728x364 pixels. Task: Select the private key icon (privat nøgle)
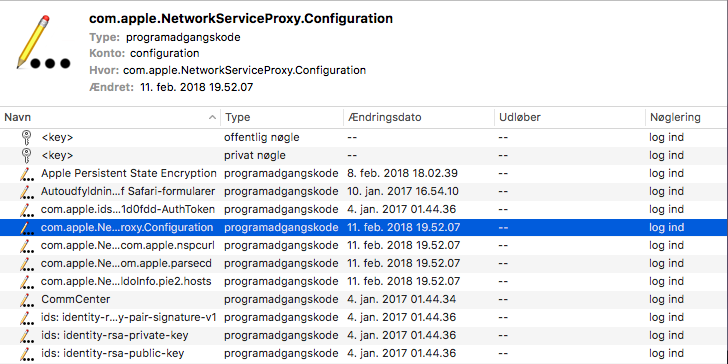click(26, 156)
